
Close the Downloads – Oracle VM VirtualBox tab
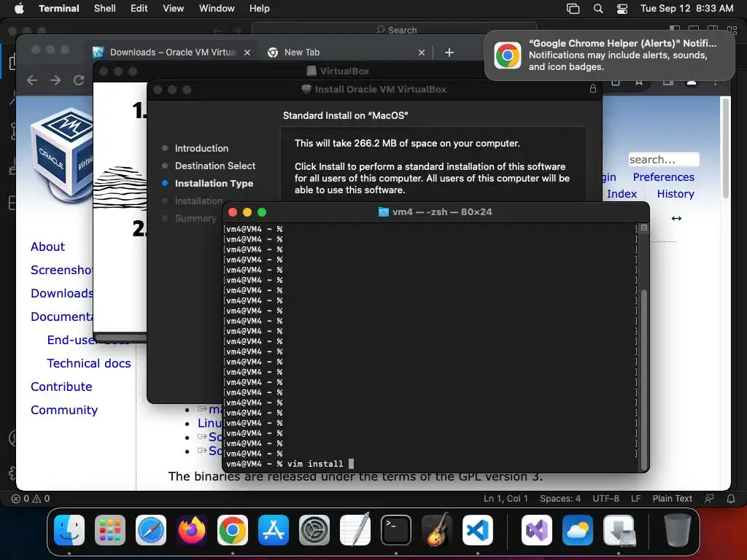(x=247, y=52)
